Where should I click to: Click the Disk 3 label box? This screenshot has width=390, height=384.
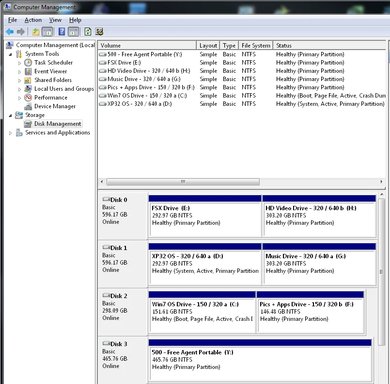123,359
